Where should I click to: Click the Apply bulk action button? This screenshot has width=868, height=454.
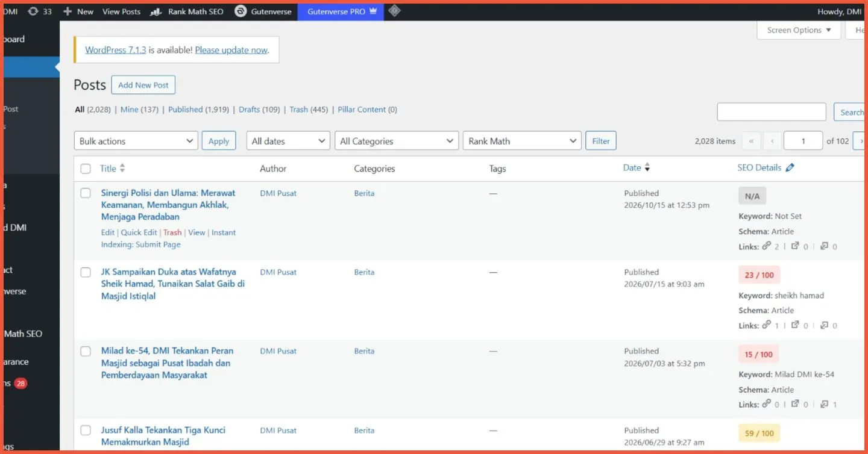(219, 141)
